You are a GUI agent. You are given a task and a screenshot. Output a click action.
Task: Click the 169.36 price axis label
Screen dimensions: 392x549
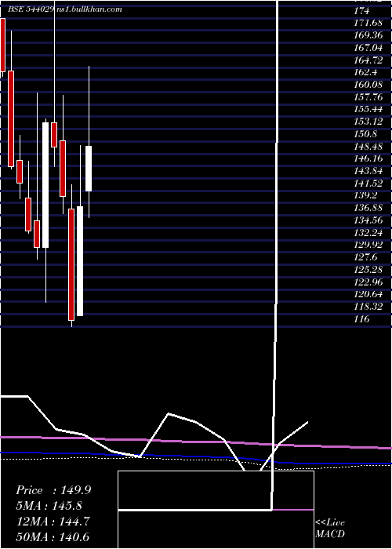tap(368, 35)
